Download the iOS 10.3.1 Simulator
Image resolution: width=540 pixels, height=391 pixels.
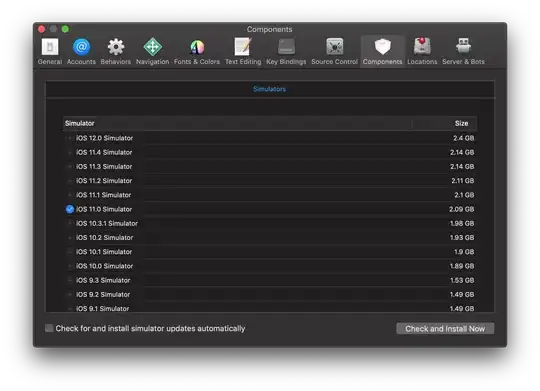pos(70,224)
